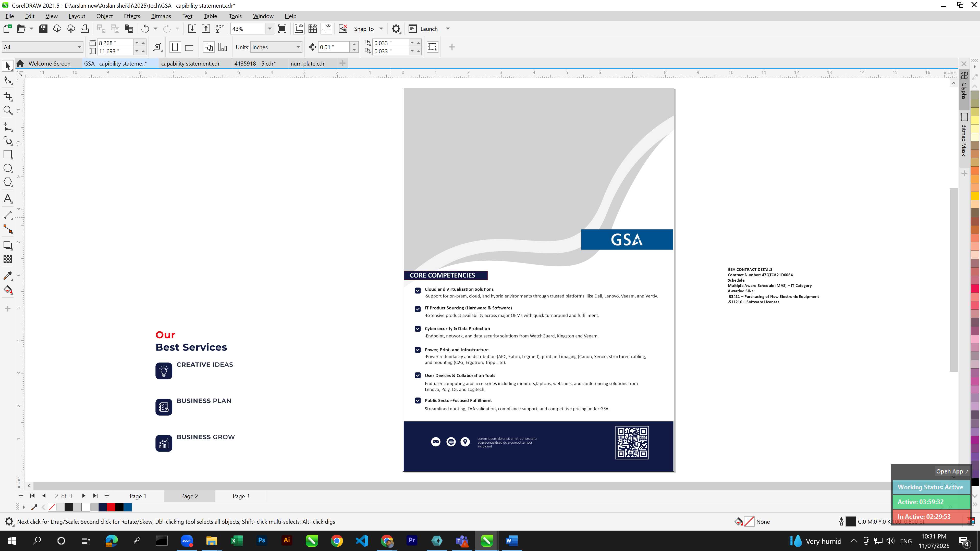The width and height of the screenshot is (980, 551).
Task: Toggle Show grid button
Action: [x=313, y=29]
